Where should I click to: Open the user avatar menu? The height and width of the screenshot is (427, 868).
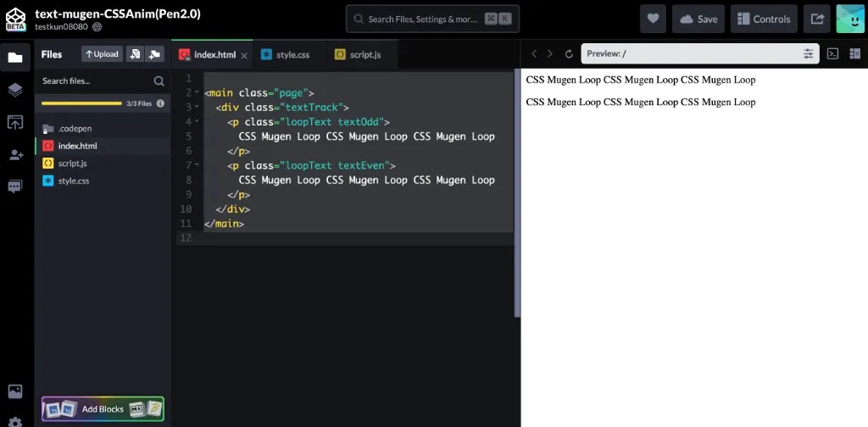coord(850,19)
